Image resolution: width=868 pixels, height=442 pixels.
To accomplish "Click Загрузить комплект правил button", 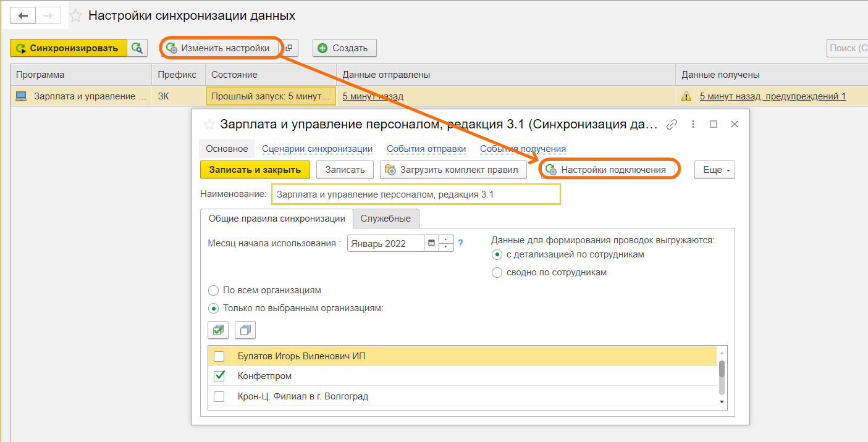I will [453, 170].
